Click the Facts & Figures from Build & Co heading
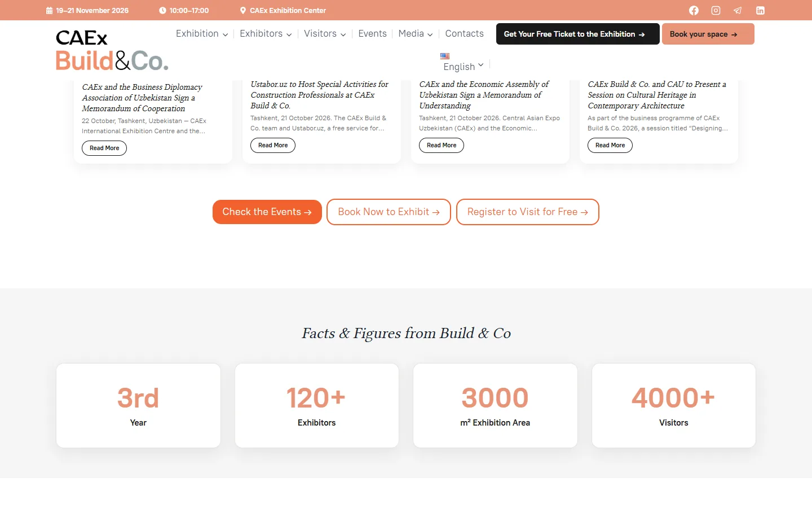This screenshot has width=812, height=508. 406,333
